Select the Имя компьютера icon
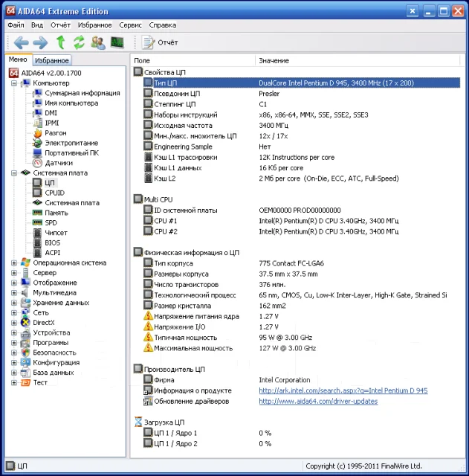This screenshot has height=476, width=469. [38, 103]
